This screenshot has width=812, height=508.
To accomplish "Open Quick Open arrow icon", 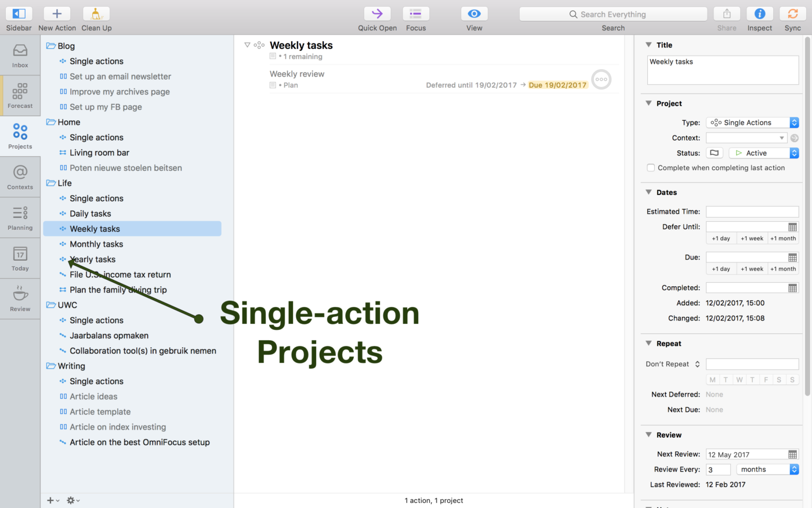I will 377,14.
